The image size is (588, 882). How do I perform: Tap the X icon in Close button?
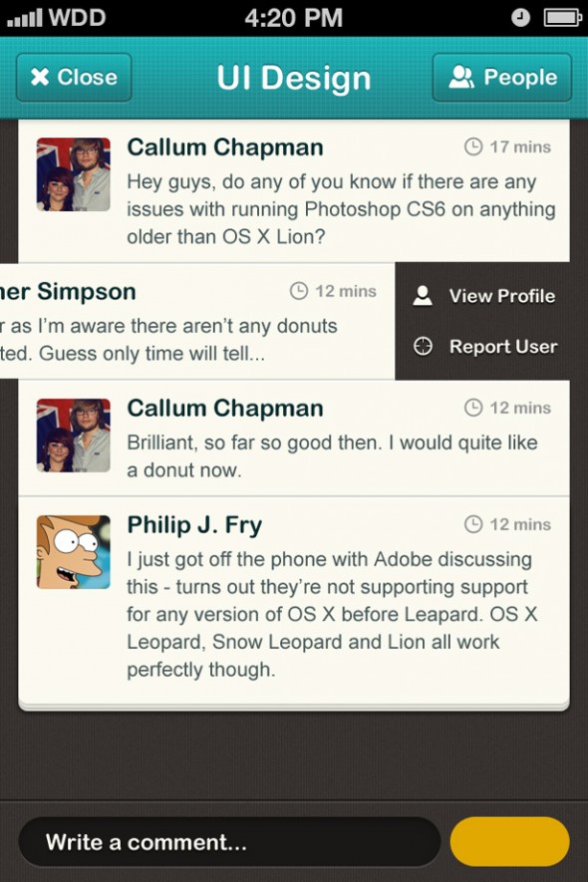[40, 77]
